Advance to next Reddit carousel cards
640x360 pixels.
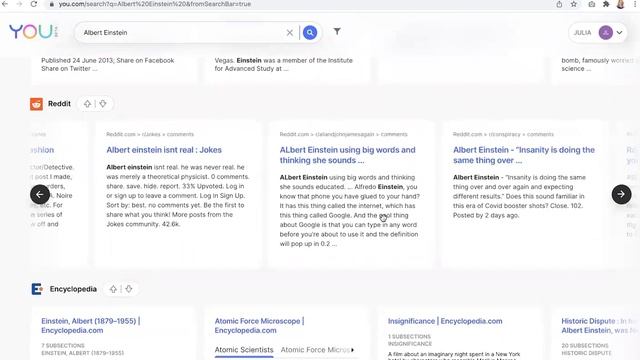(x=621, y=195)
